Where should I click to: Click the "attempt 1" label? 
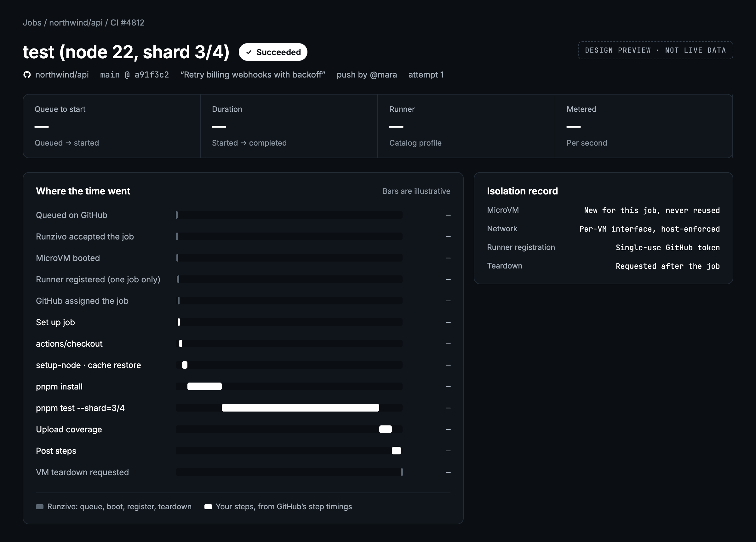pos(426,75)
